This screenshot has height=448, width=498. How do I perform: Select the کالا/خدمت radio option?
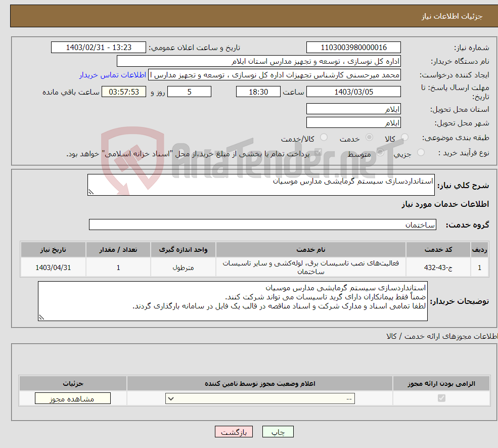[324, 137]
